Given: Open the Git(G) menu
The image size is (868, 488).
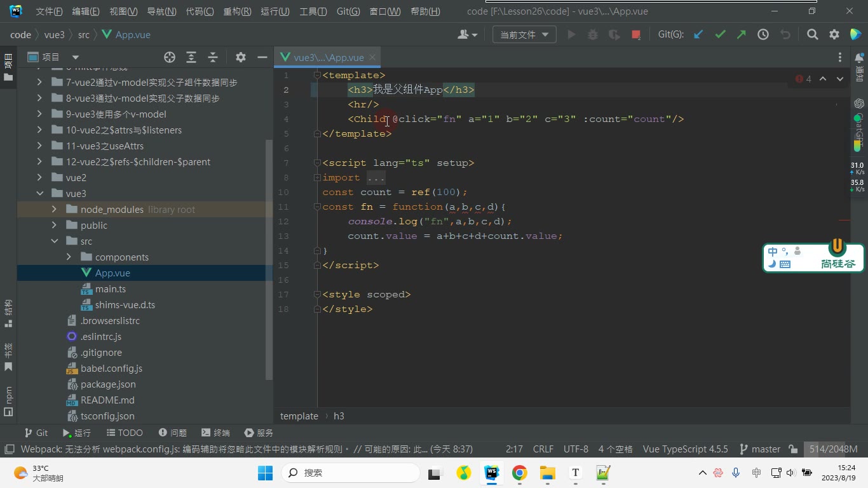Looking at the screenshot, I should pos(348,11).
